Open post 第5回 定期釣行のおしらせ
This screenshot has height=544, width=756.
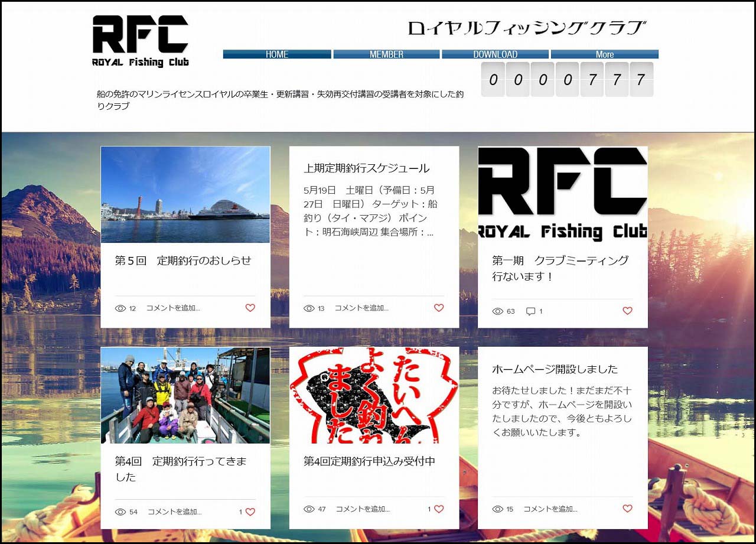point(183,260)
